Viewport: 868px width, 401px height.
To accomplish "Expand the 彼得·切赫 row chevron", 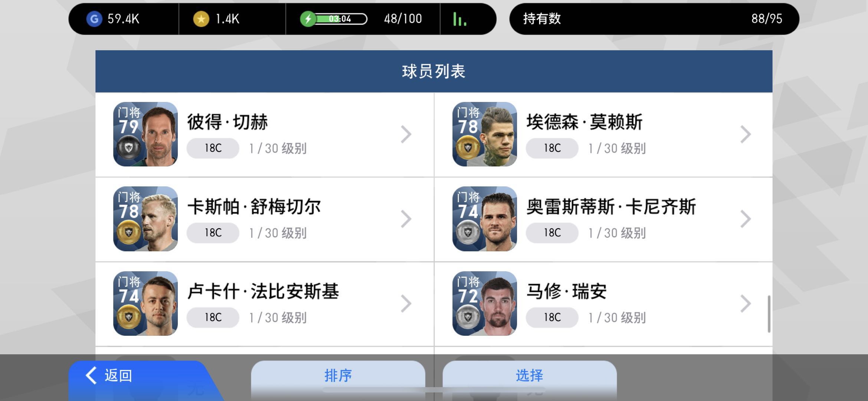I will [x=406, y=134].
